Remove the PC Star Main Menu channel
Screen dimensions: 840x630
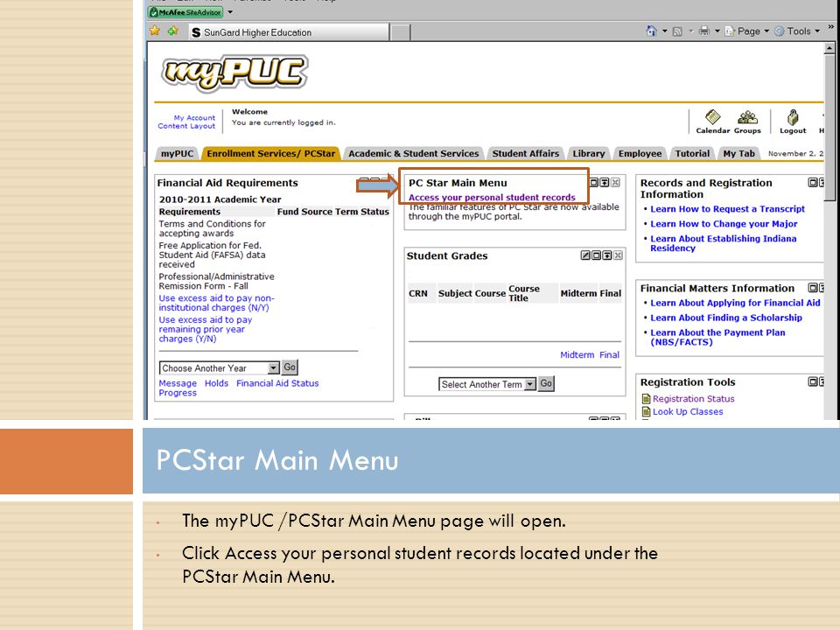tap(615, 183)
